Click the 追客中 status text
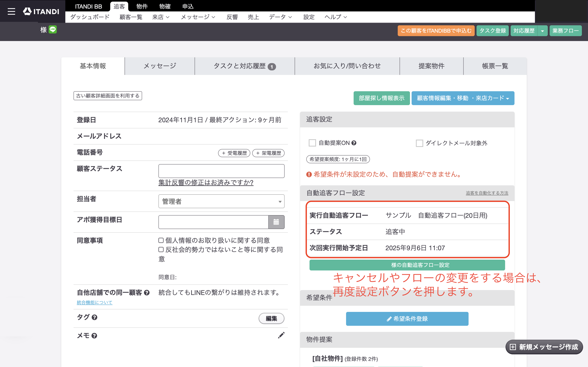588x367 pixels. tap(395, 232)
